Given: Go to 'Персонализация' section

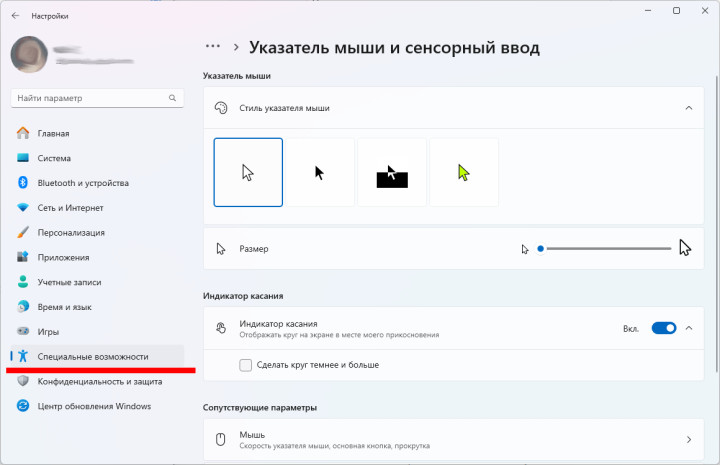Looking at the screenshot, I should click(x=71, y=232).
